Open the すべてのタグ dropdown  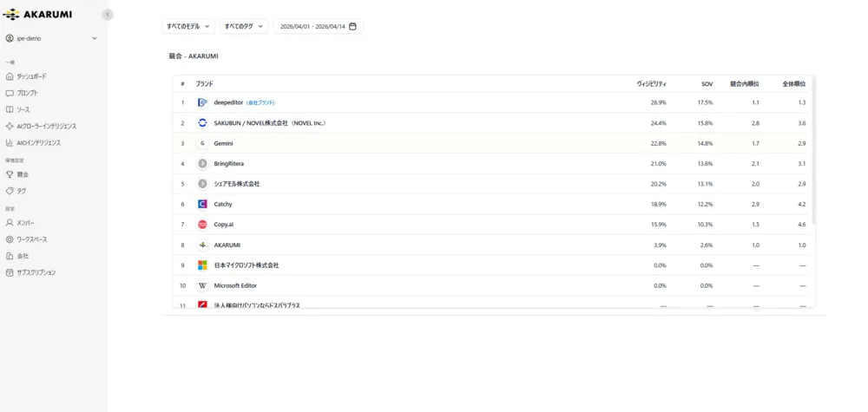click(244, 26)
